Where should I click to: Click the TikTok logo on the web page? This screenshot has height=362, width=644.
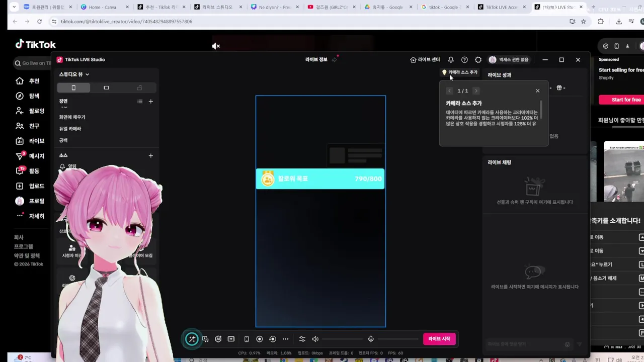click(35, 45)
